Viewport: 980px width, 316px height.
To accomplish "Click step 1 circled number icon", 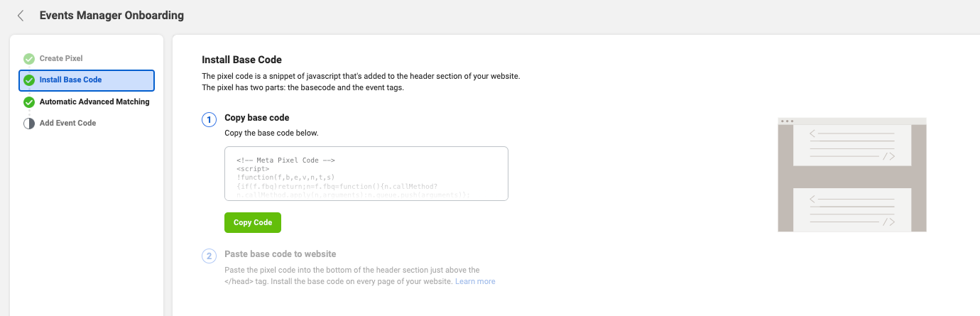I will tap(209, 119).
